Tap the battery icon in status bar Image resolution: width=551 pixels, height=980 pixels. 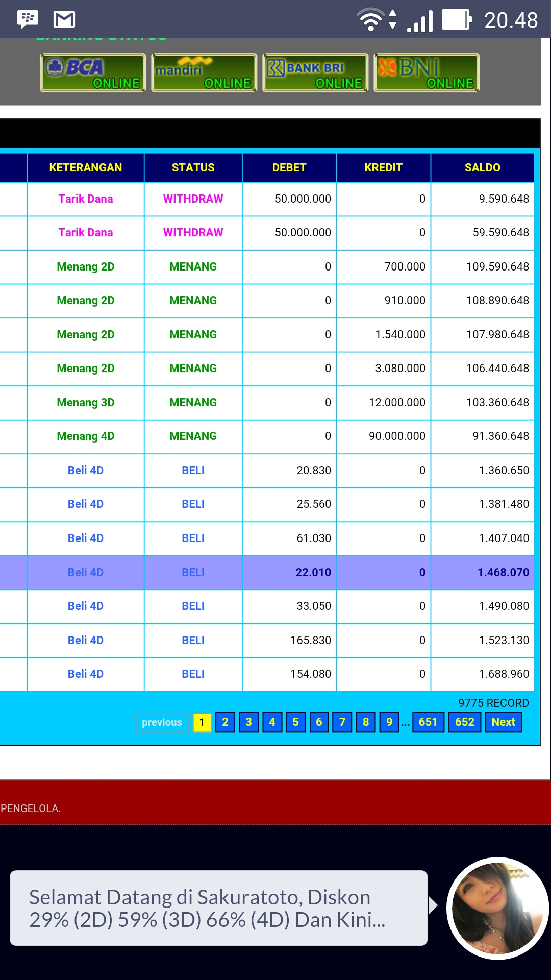click(457, 20)
